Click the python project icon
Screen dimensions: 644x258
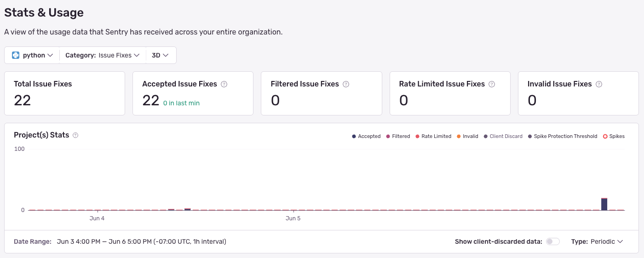16,55
